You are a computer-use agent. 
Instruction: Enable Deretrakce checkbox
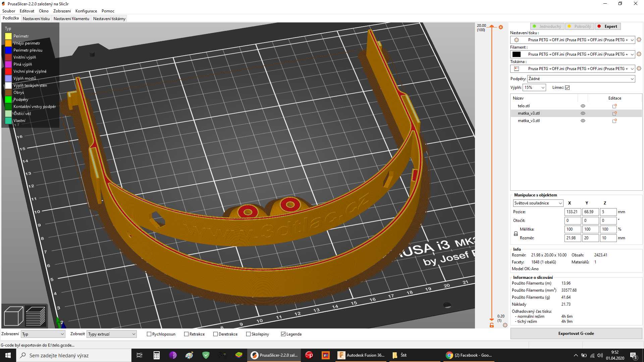(216, 334)
